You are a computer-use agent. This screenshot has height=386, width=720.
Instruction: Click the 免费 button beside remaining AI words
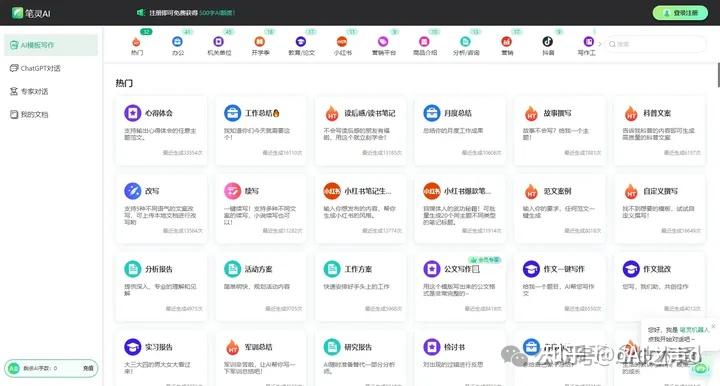tap(88, 368)
